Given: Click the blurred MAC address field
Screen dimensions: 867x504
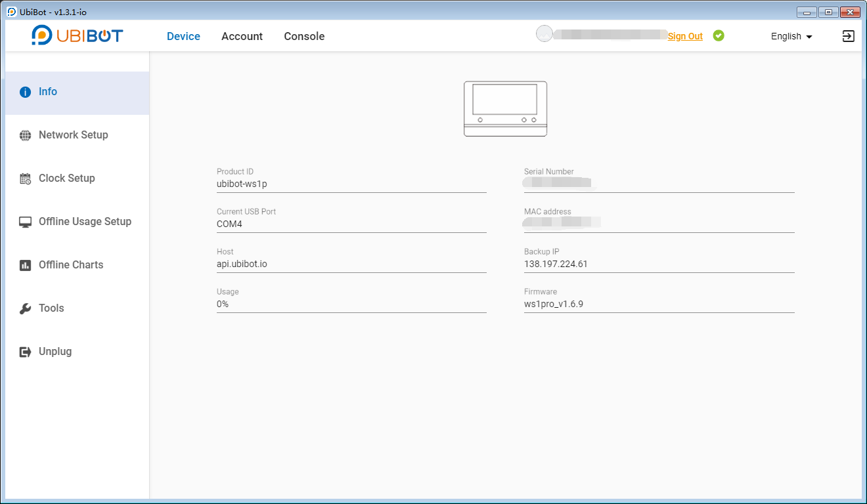Looking at the screenshot, I should pyautogui.click(x=659, y=224).
